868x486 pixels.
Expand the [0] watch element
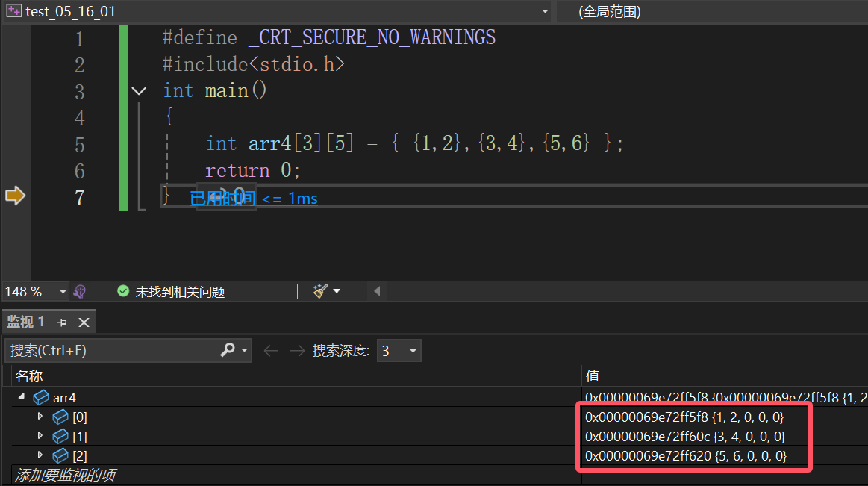(40, 416)
